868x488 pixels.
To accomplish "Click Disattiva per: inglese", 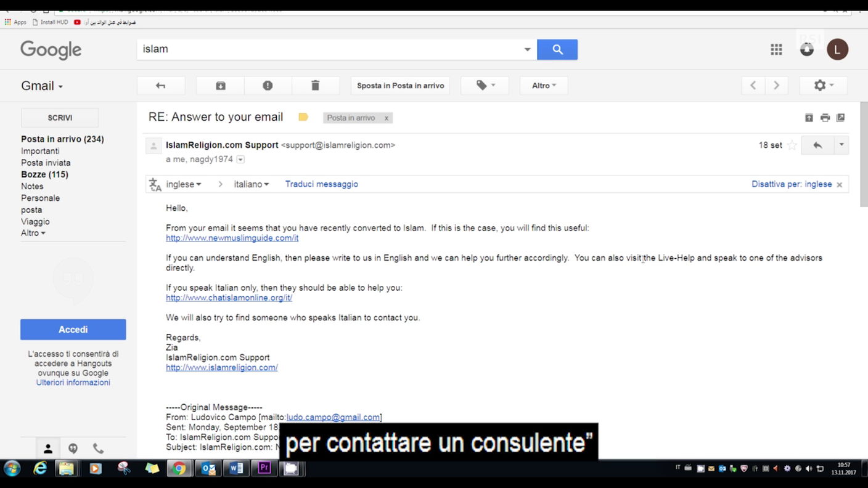I will tap(792, 184).
